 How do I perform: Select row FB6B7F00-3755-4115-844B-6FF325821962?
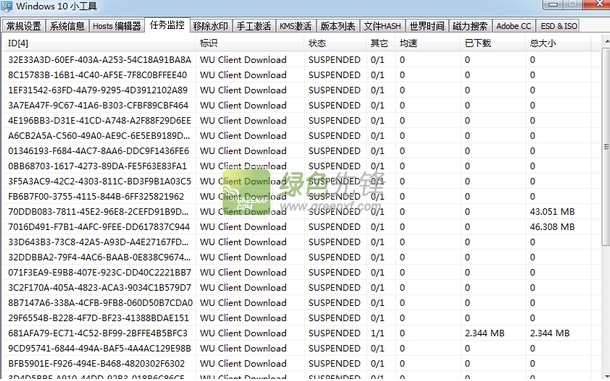(302, 196)
